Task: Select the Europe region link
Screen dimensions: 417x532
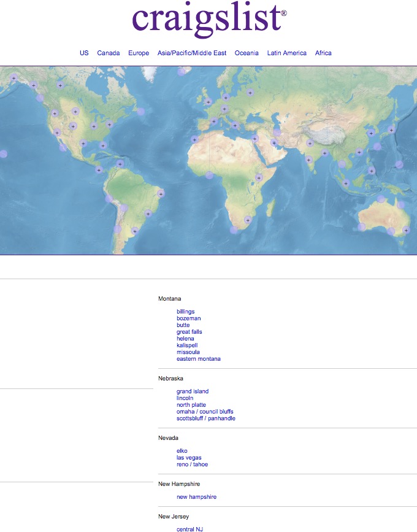Action: click(139, 53)
